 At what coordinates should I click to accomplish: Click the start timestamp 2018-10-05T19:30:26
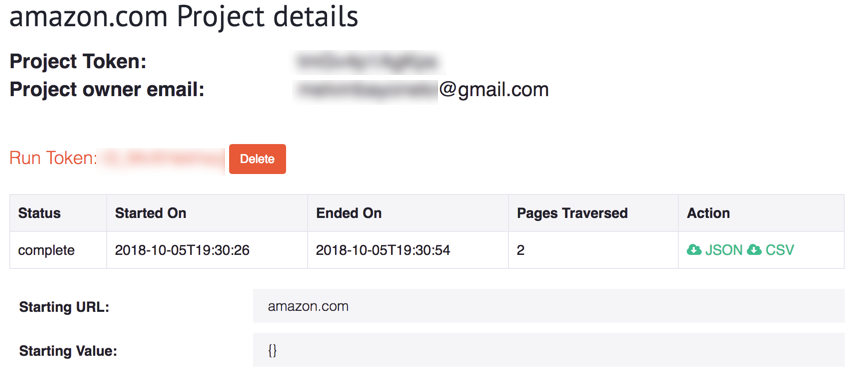(x=182, y=250)
